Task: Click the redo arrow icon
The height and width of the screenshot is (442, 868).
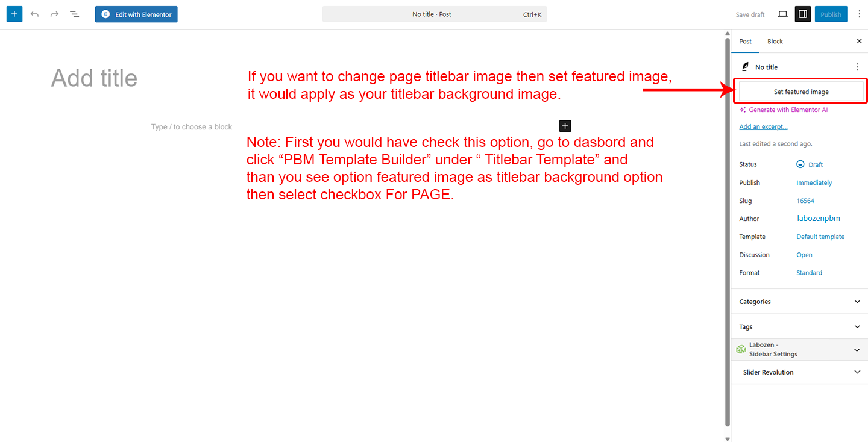Action: click(54, 14)
